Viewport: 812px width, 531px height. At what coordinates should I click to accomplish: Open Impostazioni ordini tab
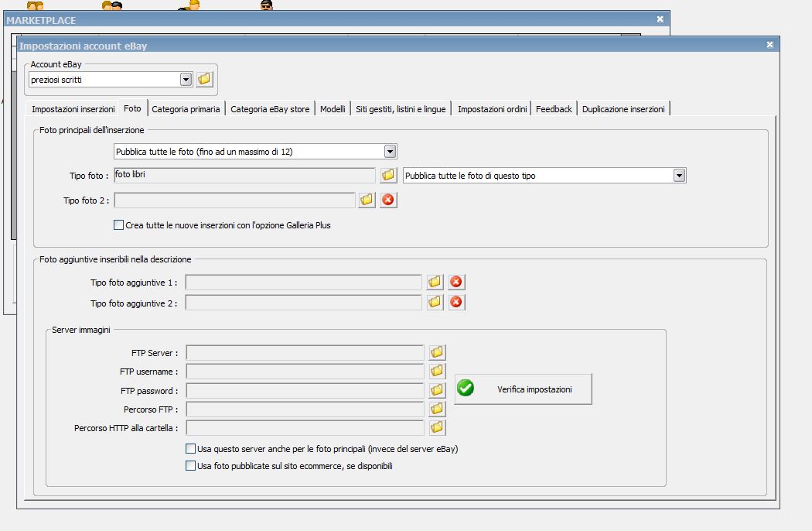[x=492, y=109]
